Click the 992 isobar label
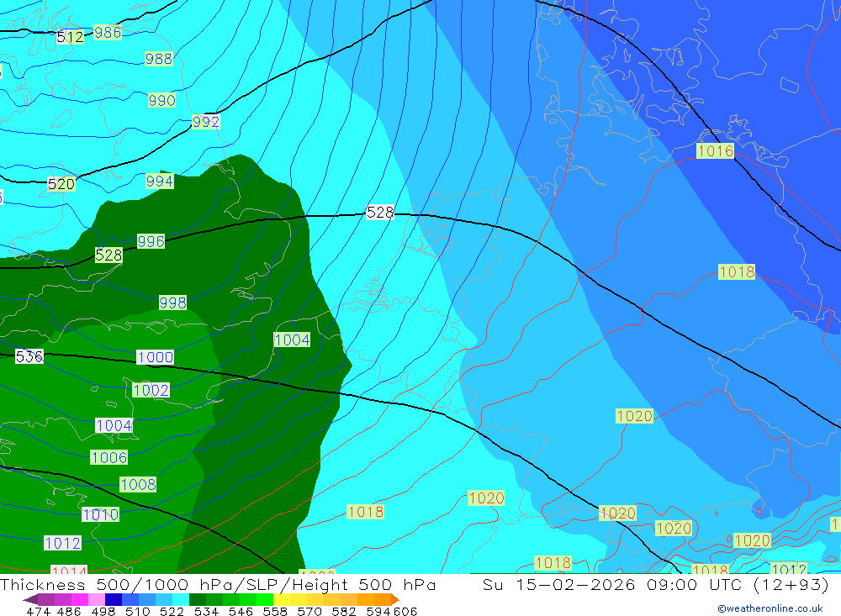841x616 pixels. (206, 122)
